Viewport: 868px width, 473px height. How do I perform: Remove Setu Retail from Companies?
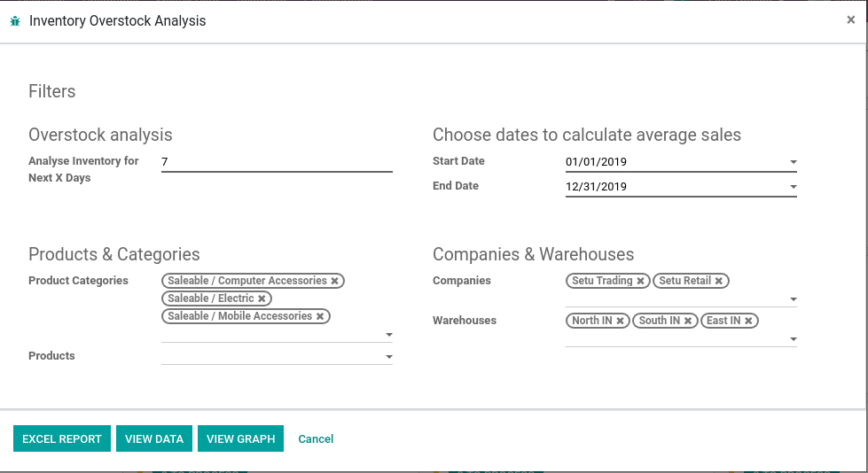tap(719, 281)
